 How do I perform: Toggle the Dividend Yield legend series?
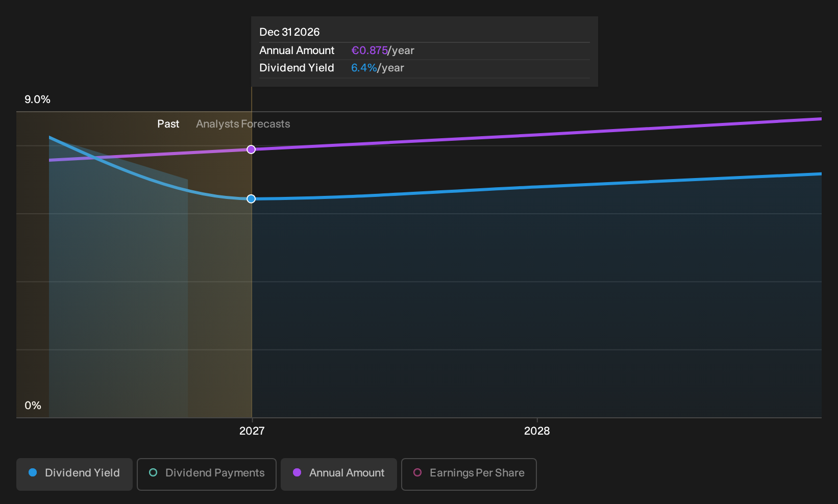pyautogui.click(x=75, y=474)
